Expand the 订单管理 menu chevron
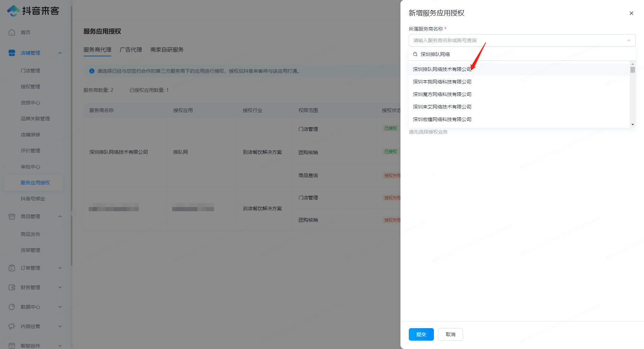 (x=60, y=268)
